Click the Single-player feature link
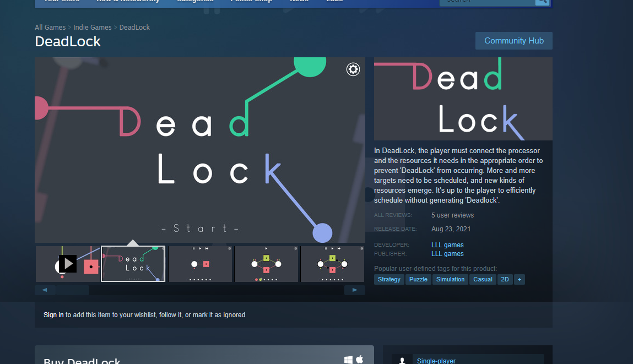Image resolution: width=633 pixels, height=364 pixels. tap(436, 361)
